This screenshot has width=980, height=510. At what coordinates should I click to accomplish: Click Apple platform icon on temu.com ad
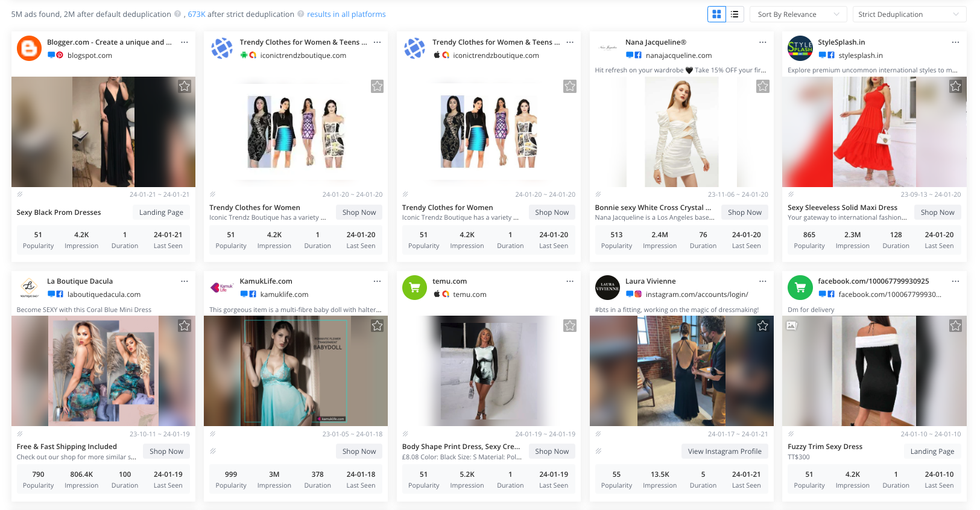[437, 295]
